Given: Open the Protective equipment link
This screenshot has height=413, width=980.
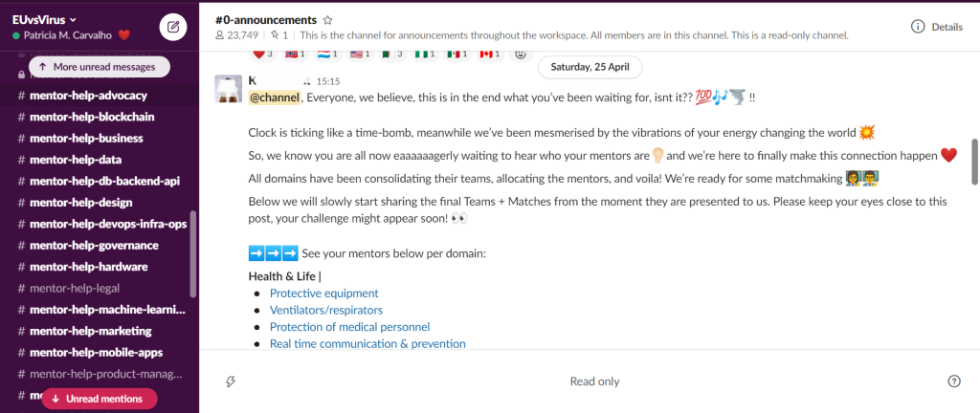Looking at the screenshot, I should [323, 293].
